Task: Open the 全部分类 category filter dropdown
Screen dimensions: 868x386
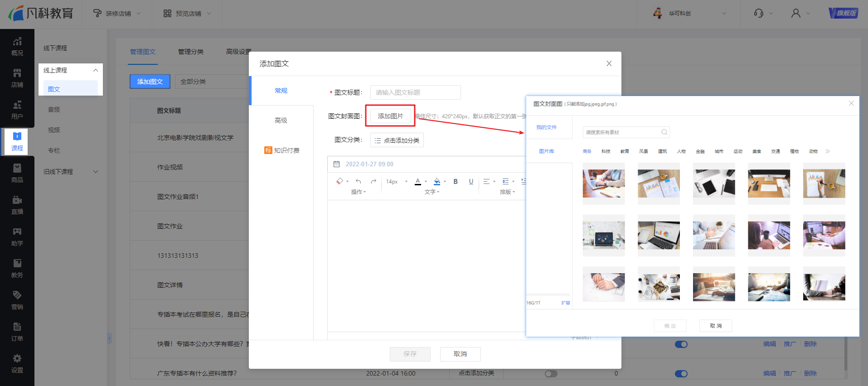Action: click(212, 82)
